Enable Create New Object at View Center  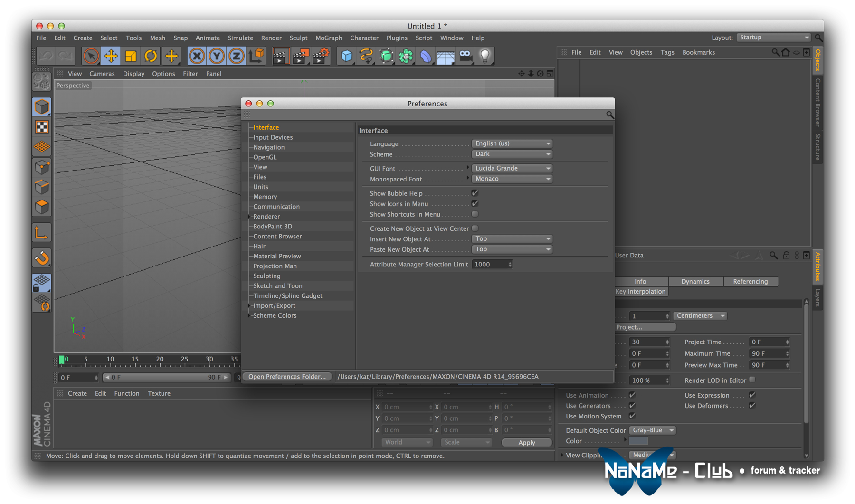[475, 228]
